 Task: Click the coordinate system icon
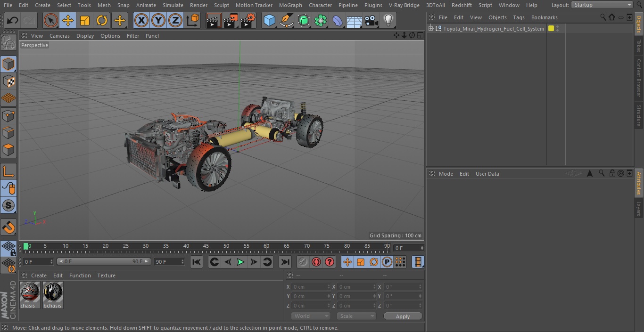coord(193,20)
